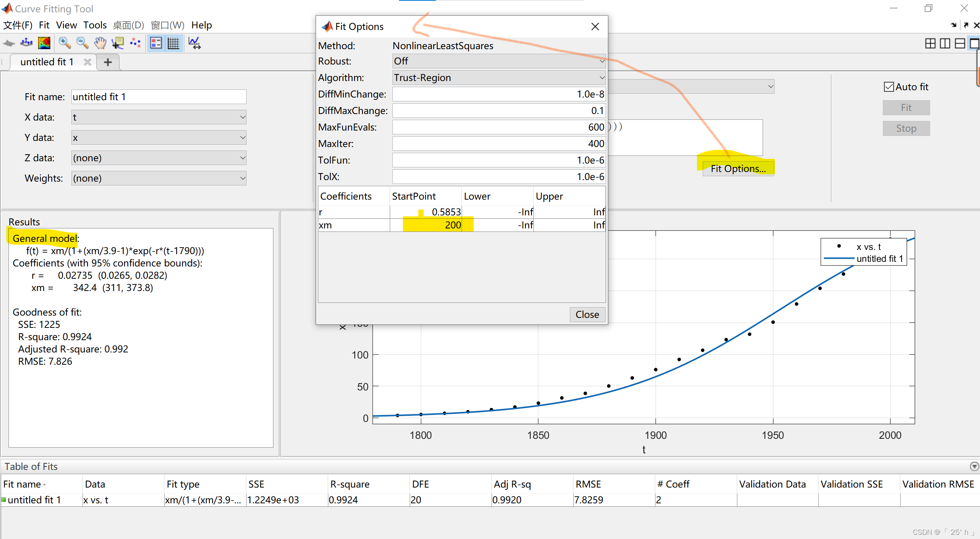Open the Table of Fits panel menu arrow

click(x=974, y=466)
